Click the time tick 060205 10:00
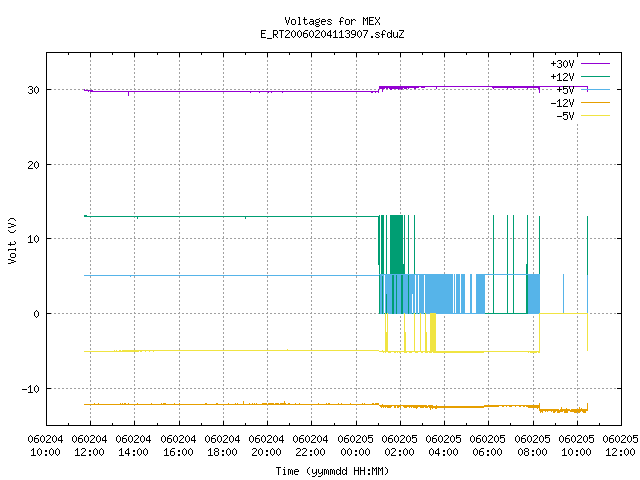 tap(577, 446)
